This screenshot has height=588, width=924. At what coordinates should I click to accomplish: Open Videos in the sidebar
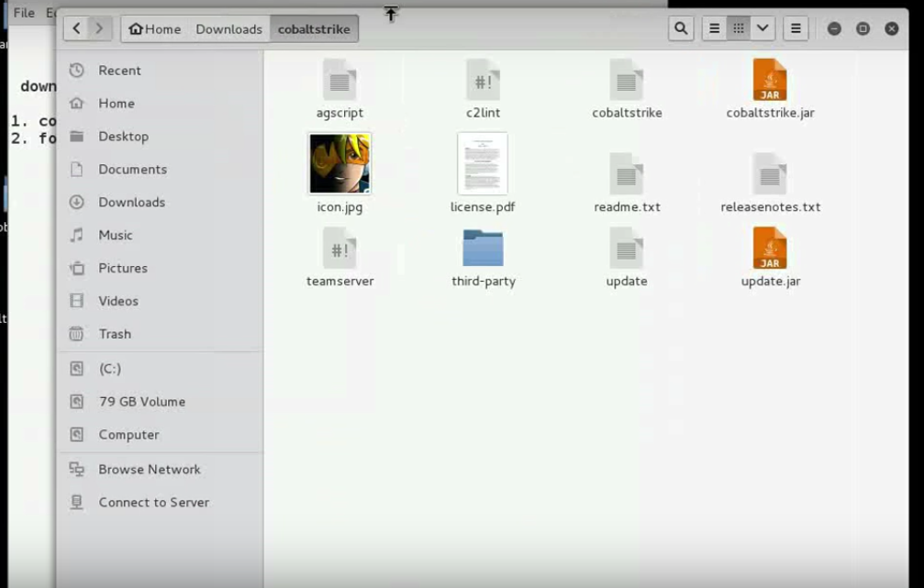[x=161, y=302]
